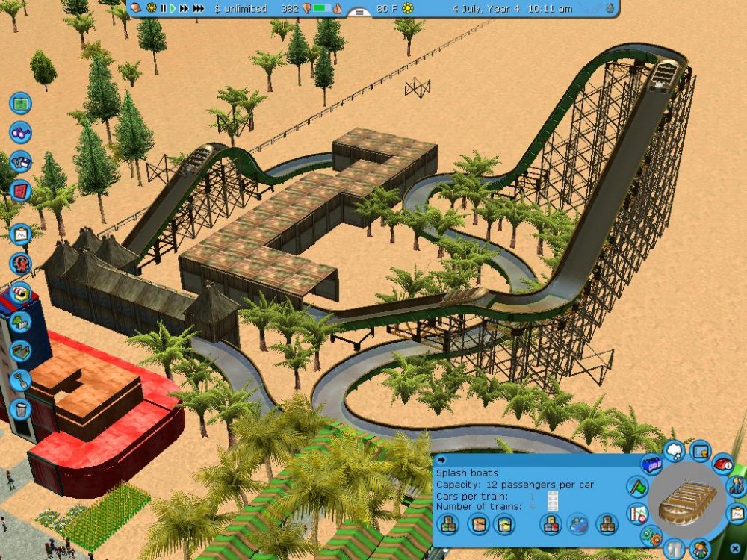Open the Ferris wheel rides icon
The height and width of the screenshot is (560, 747).
(20, 263)
